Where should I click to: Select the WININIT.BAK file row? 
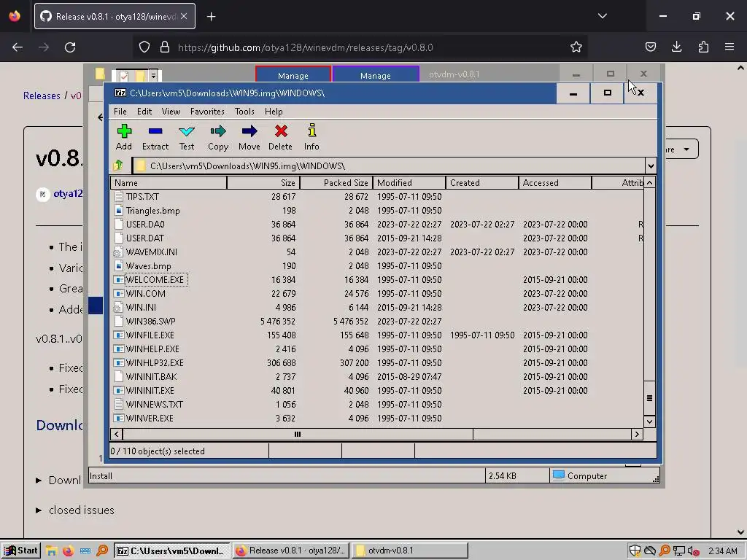(x=377, y=377)
